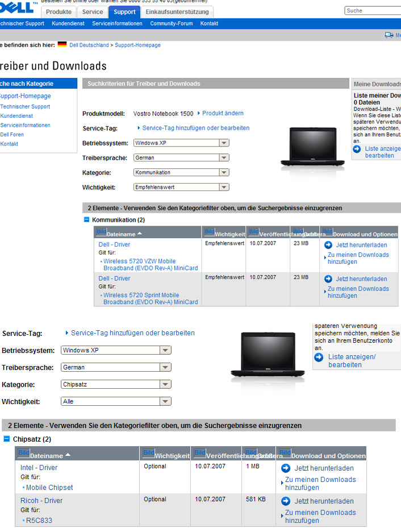Switch to the Produkte tab
Screen dimensions: 401x532
(x=59, y=12)
